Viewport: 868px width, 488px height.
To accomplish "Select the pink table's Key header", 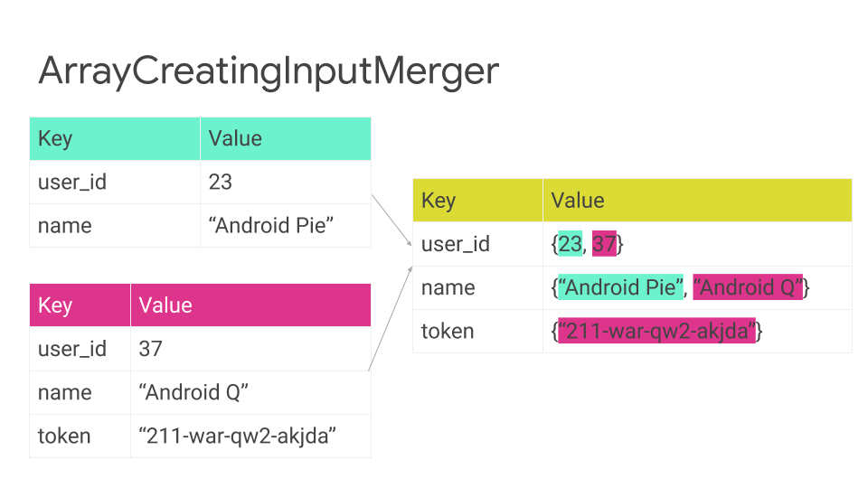I will 55,305.
